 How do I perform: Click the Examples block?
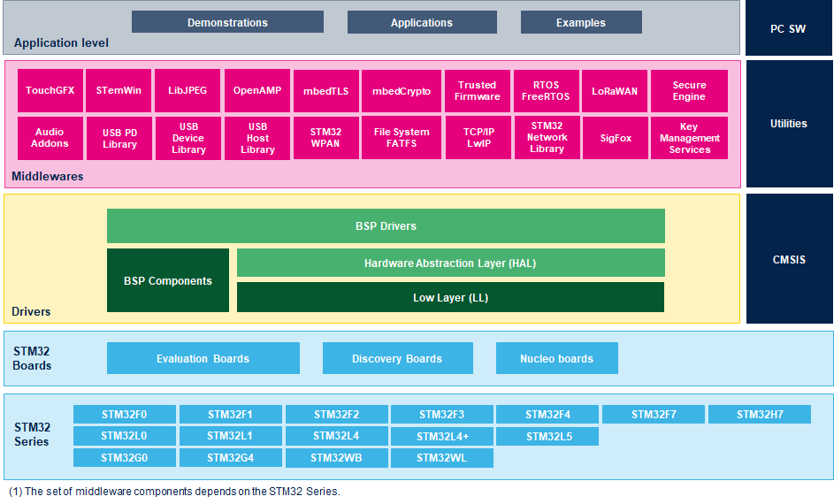click(x=581, y=22)
